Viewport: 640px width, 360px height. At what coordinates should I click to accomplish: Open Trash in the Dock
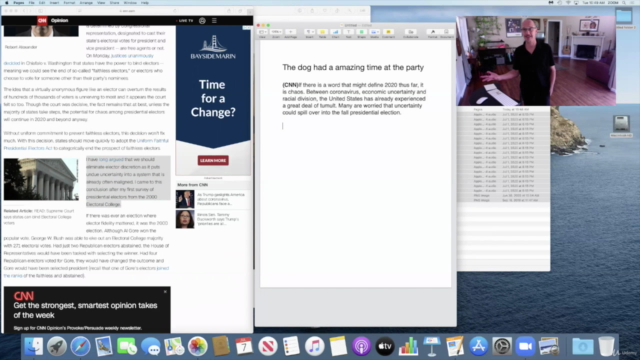(606, 347)
